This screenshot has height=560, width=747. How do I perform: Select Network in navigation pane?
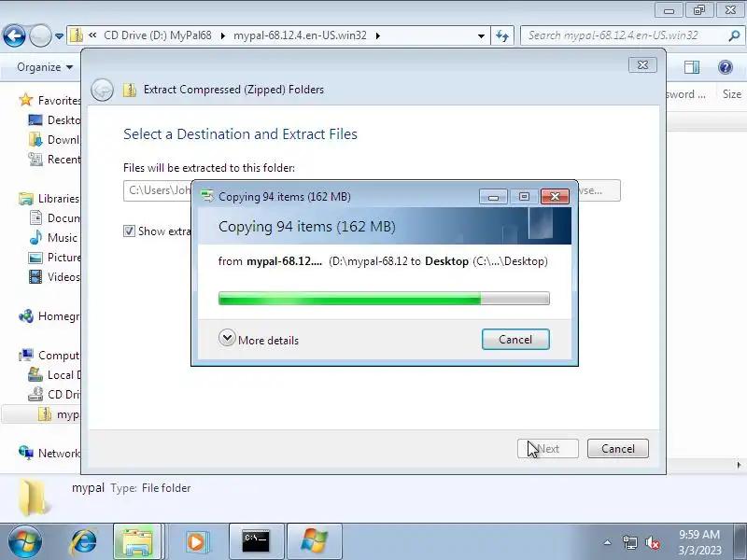pyautogui.click(x=49, y=453)
